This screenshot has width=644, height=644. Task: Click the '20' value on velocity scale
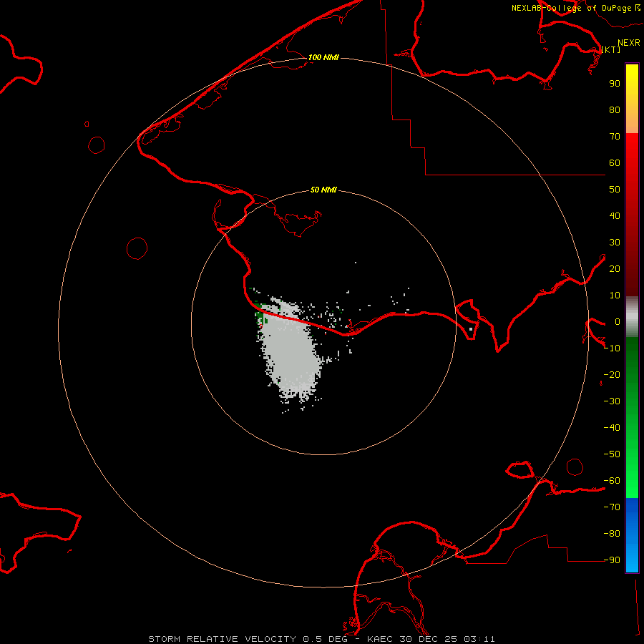tap(615, 268)
